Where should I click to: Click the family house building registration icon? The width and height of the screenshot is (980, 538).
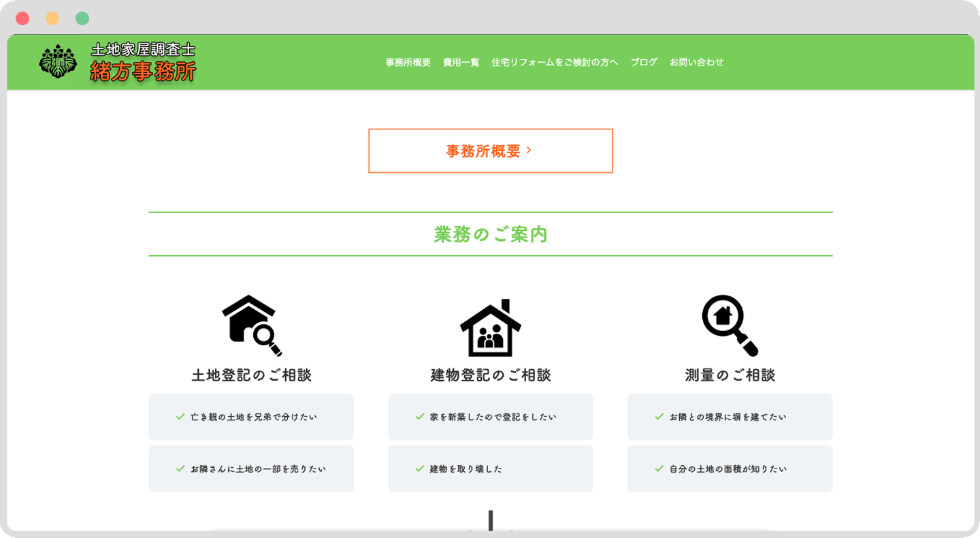coord(490,328)
